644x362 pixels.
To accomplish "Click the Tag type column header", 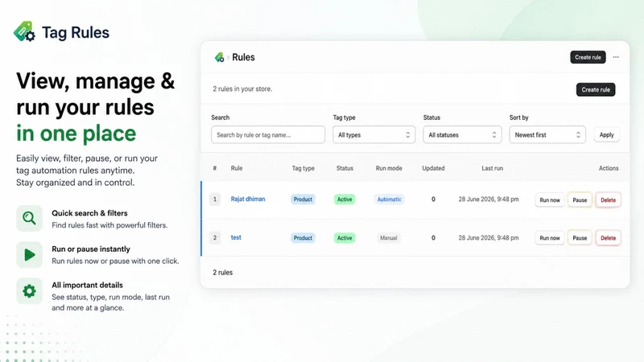I will click(303, 168).
